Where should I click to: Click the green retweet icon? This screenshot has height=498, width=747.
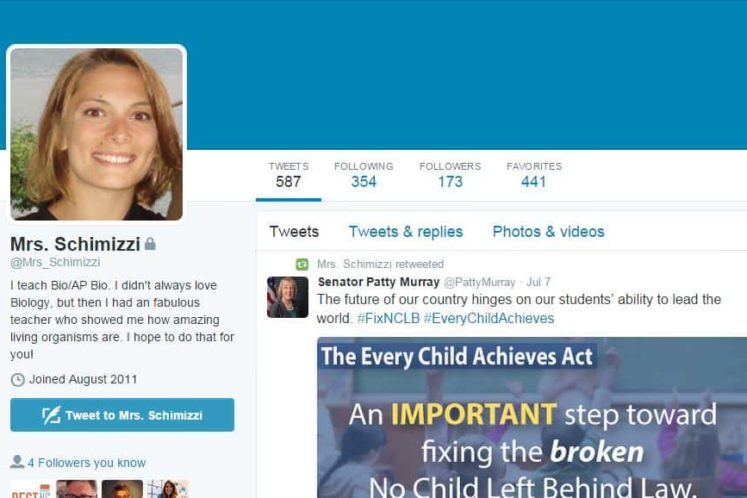pos(302,264)
